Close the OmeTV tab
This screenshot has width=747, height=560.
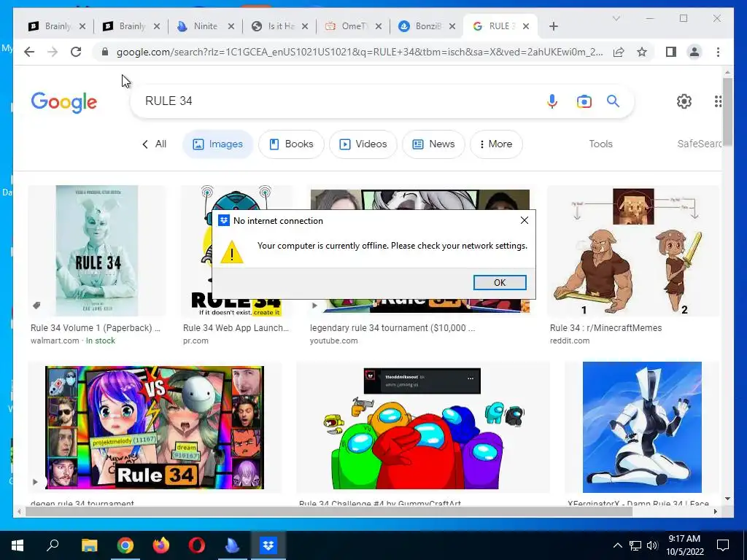tap(379, 26)
